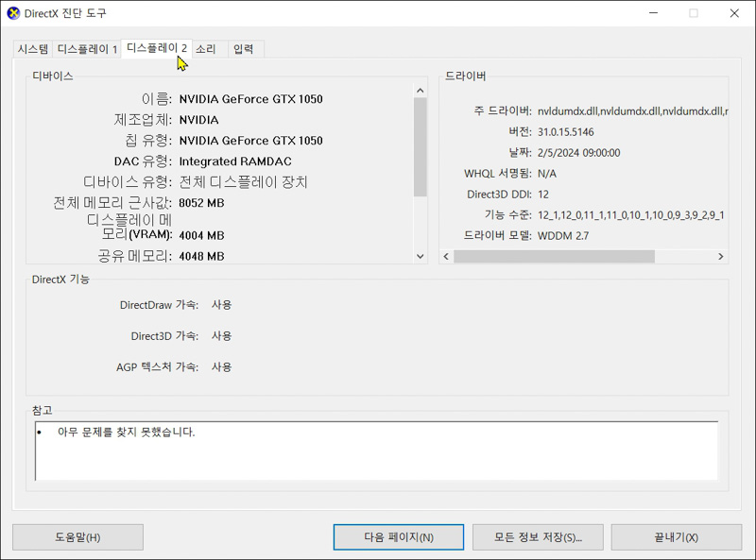Switch to the 시스템 tab

coord(32,47)
